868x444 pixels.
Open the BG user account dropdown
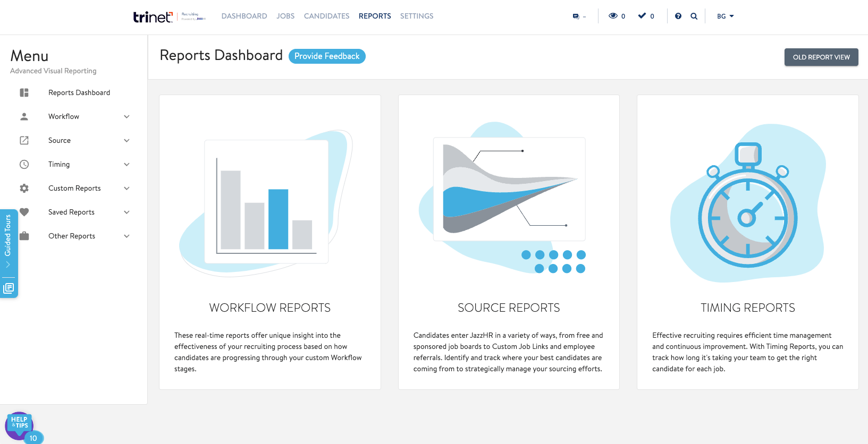(725, 16)
